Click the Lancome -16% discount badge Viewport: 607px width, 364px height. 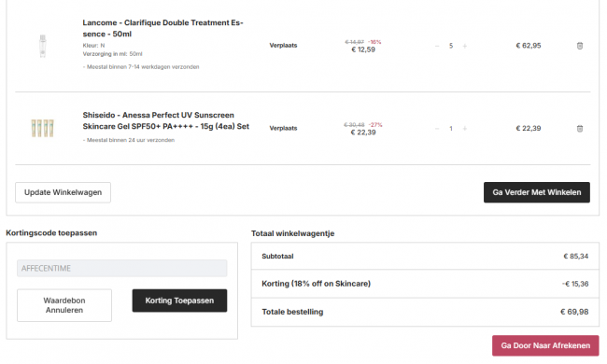pos(374,42)
